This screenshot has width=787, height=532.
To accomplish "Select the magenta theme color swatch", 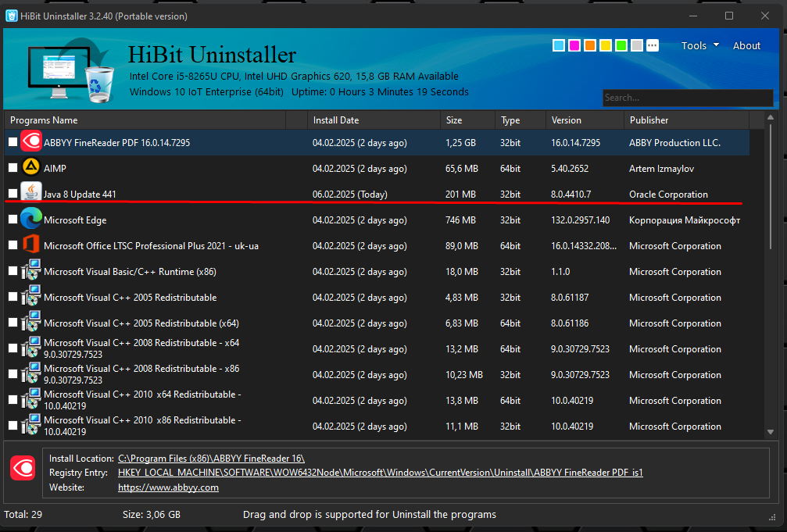I will coord(574,45).
